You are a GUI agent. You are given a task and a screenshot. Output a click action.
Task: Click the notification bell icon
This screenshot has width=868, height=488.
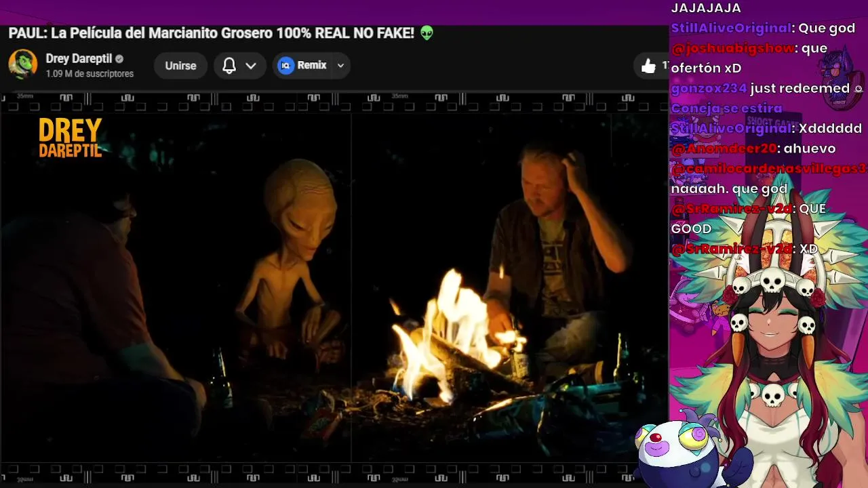pyautogui.click(x=229, y=66)
